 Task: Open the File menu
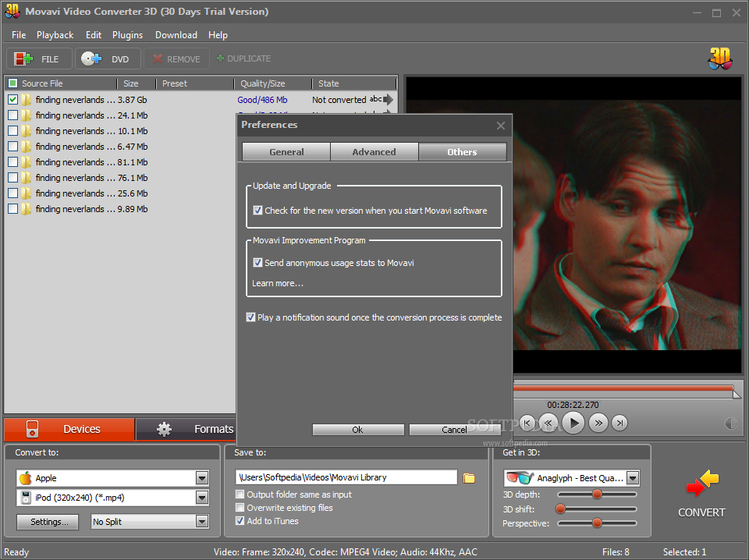point(19,35)
